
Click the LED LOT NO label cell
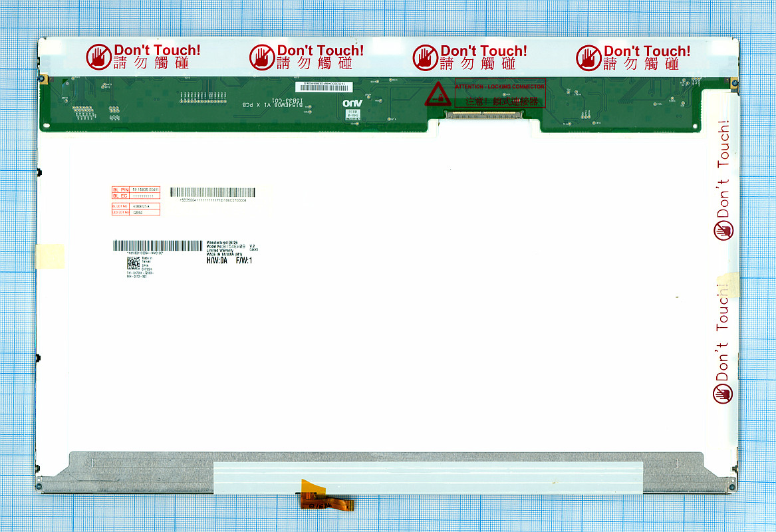pyautogui.click(x=120, y=213)
